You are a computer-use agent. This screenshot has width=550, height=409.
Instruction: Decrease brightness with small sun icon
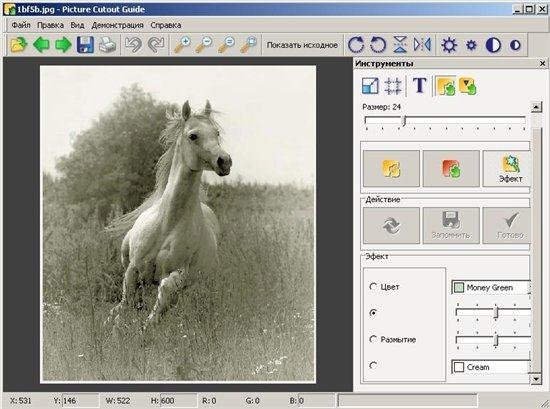471,45
